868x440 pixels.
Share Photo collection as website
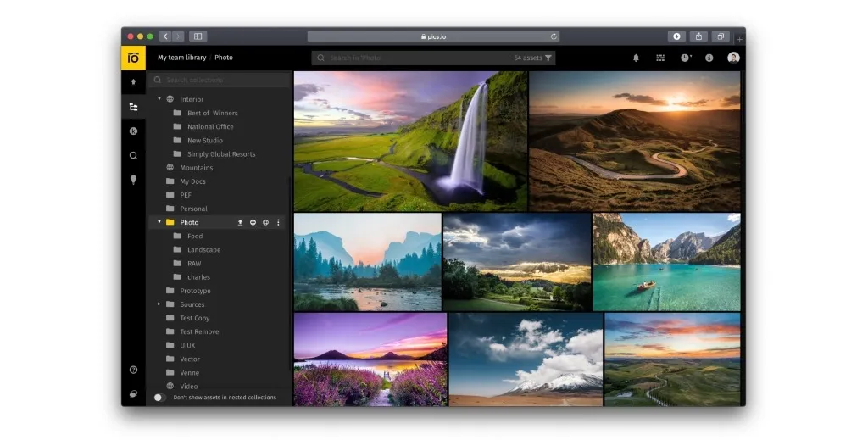(x=265, y=222)
